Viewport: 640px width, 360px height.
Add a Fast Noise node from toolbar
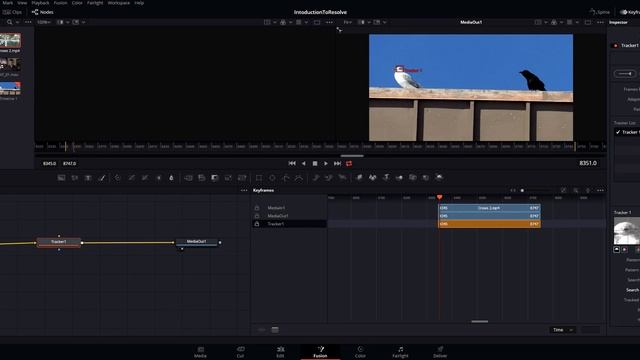click(75, 178)
